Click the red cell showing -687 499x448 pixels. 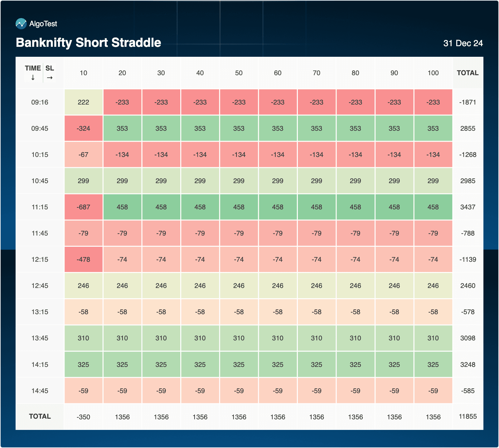point(83,207)
